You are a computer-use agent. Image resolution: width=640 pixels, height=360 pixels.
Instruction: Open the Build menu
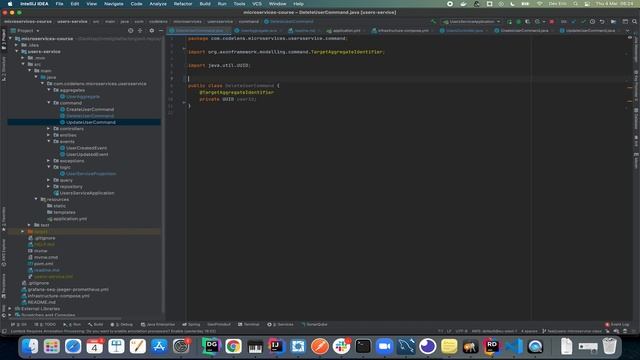pyautogui.click(x=205, y=4)
